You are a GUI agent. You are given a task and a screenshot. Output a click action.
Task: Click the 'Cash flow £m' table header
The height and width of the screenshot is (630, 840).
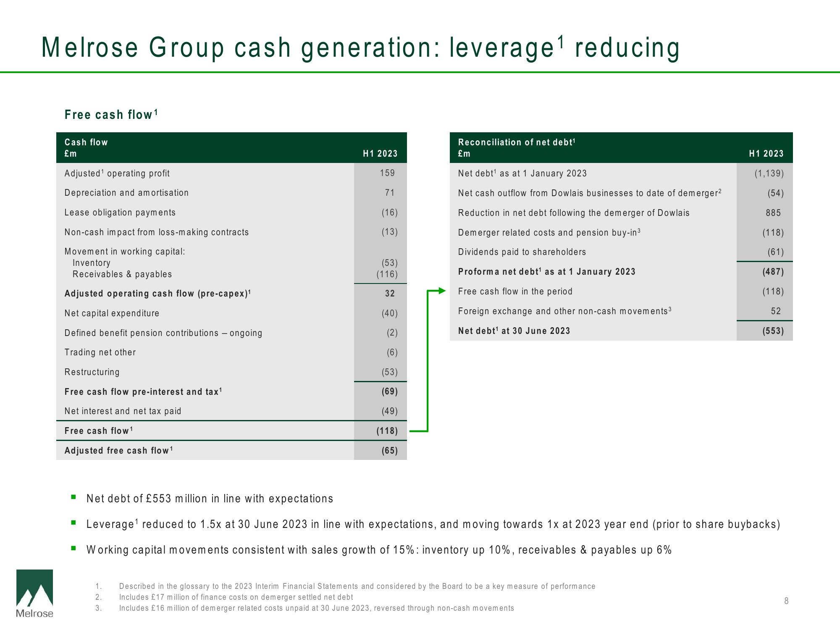point(86,148)
